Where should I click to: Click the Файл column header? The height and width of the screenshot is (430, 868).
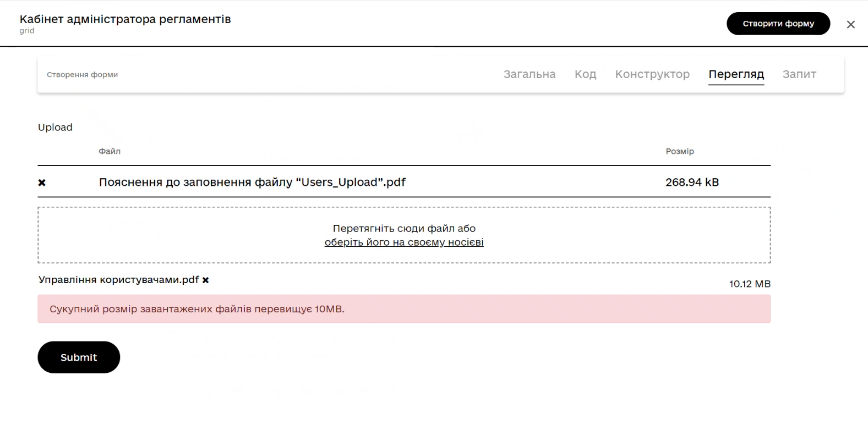click(110, 151)
